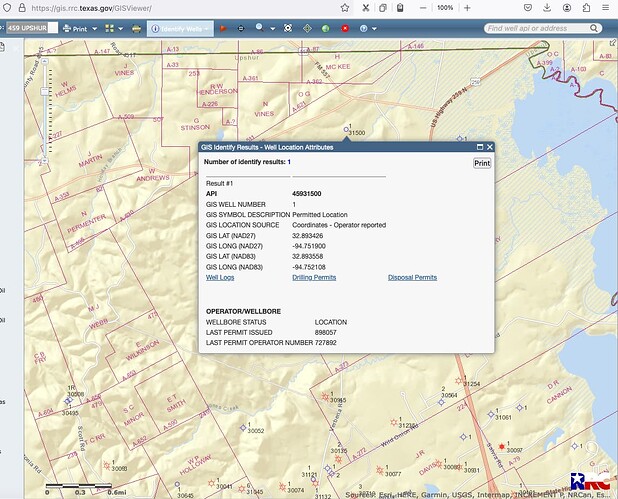
Task: Open the browser extensions puzzle icon
Action: (x=586, y=8)
